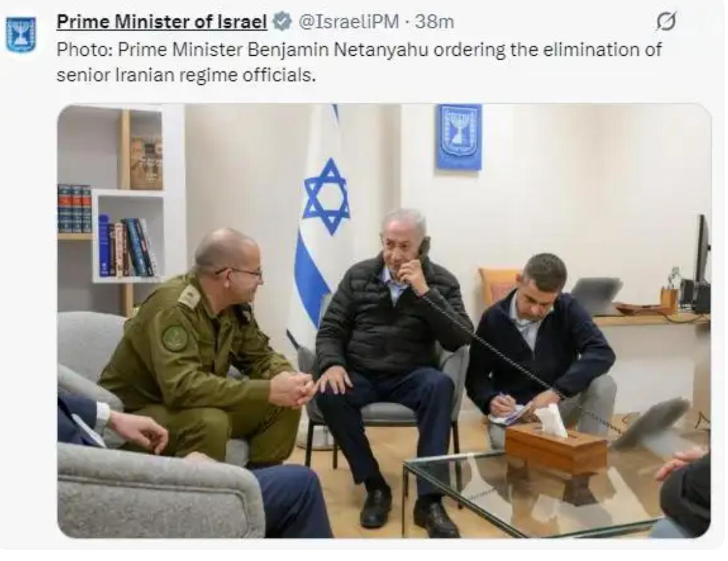The width and height of the screenshot is (728, 561).
Task: Click the telephone handset held to the ear
Action: coord(424,254)
